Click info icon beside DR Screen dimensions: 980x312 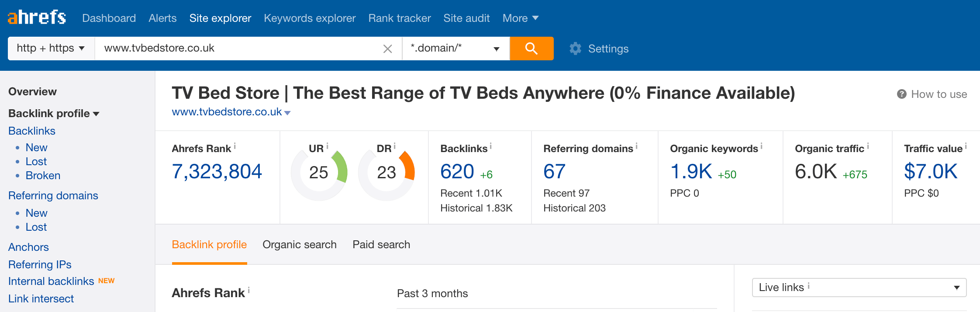pyautogui.click(x=394, y=146)
